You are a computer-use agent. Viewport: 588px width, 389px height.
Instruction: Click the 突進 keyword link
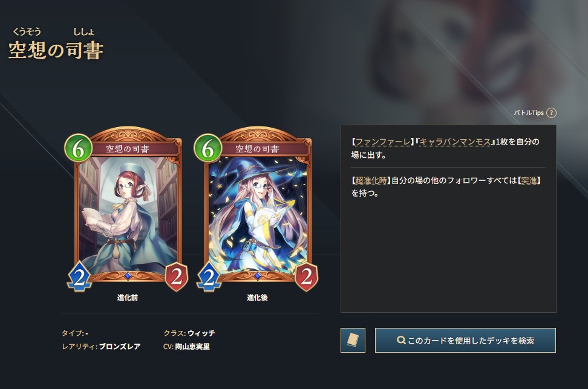[x=529, y=180]
